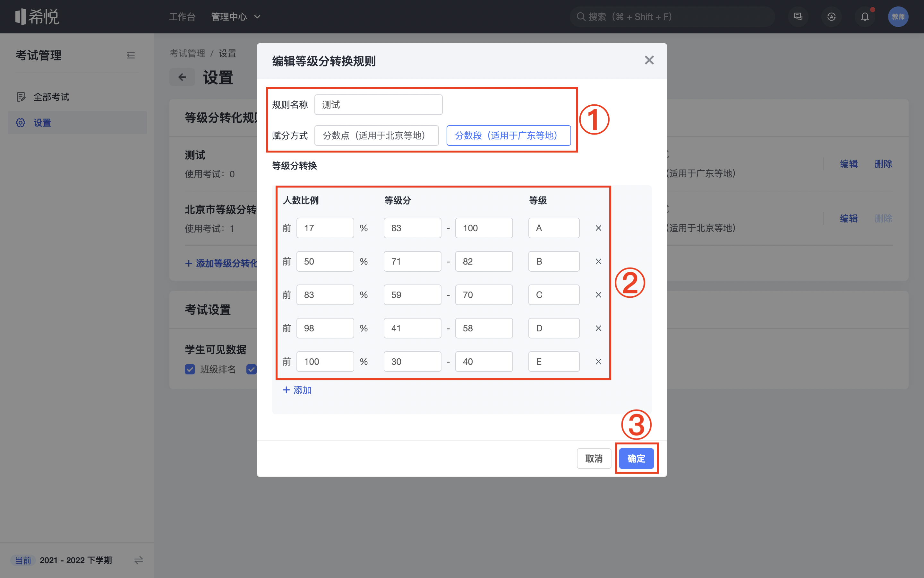Click the 当前 semester badge

[23, 560]
